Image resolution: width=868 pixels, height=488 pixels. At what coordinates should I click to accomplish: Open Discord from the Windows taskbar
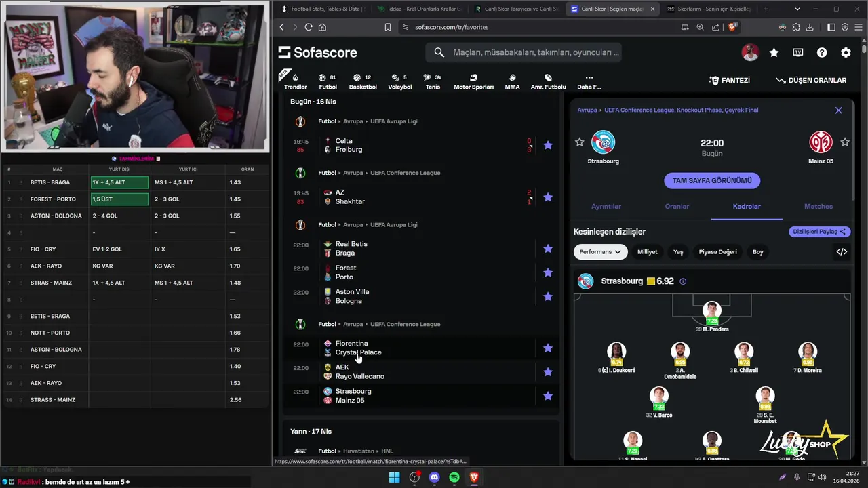(434, 477)
